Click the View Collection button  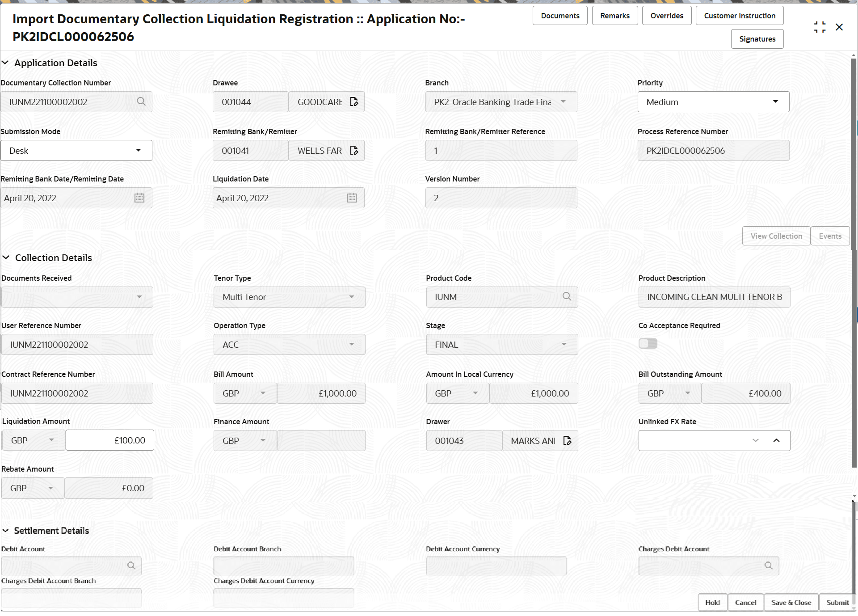click(x=776, y=236)
